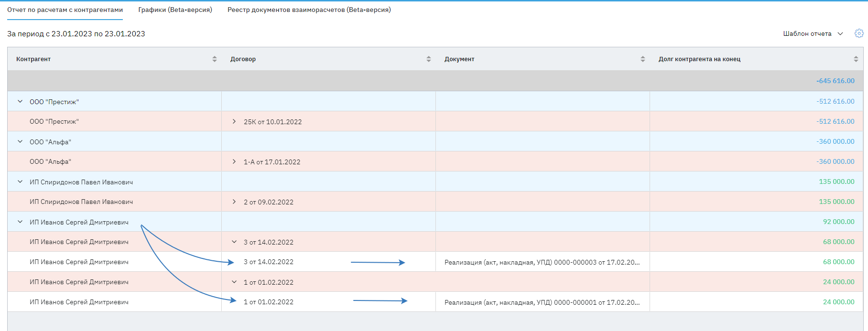Collapse contract 3 от 14.02.2022
This screenshot has height=331, width=868.
click(x=234, y=242)
